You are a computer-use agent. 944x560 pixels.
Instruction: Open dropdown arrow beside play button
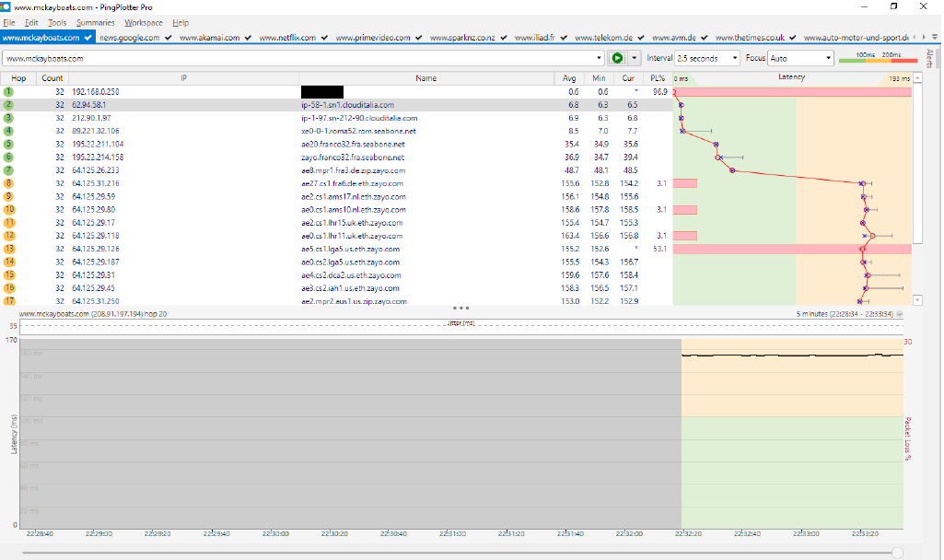(634, 58)
